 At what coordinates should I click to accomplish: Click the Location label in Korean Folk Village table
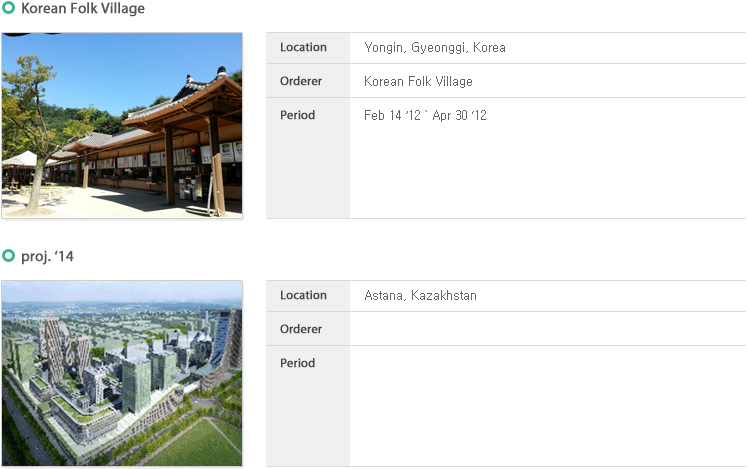[x=303, y=47]
